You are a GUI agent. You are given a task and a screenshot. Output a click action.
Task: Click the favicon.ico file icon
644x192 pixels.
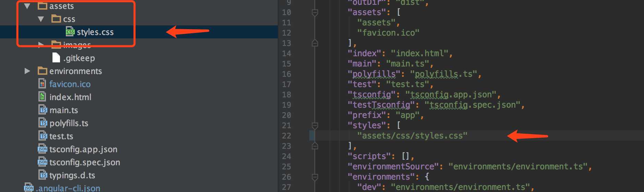point(42,84)
